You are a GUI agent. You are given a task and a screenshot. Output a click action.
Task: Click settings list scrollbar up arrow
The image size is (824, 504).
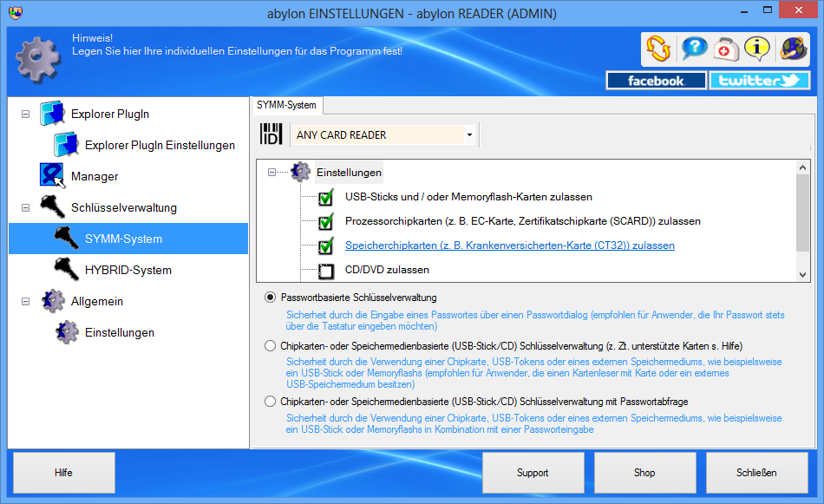(x=802, y=167)
